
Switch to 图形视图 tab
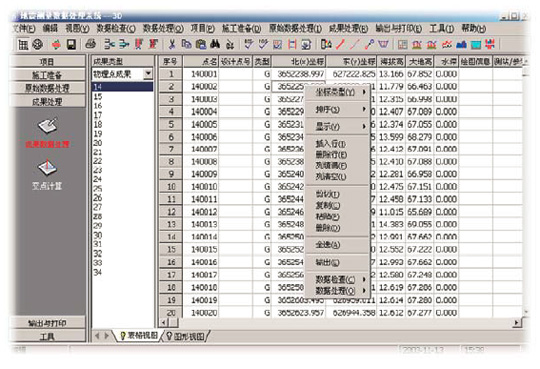point(186,336)
